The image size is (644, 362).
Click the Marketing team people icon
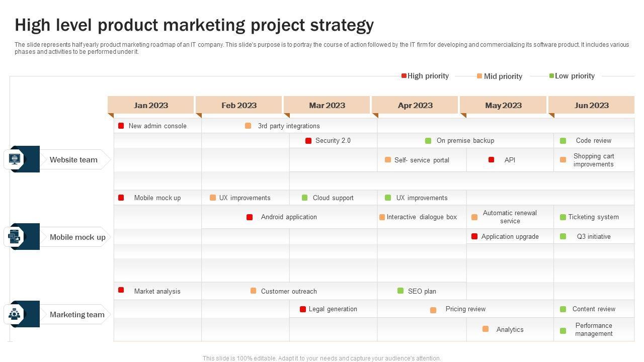coord(15,314)
